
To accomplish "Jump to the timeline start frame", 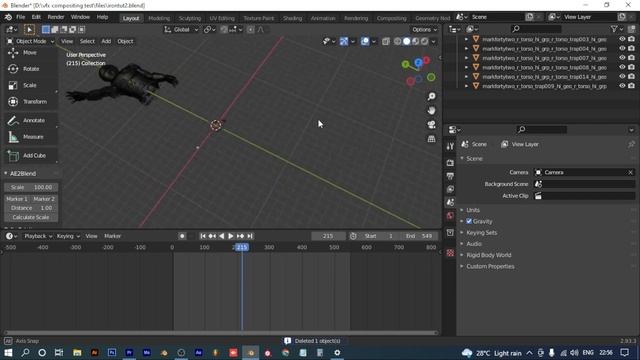I will [203, 236].
